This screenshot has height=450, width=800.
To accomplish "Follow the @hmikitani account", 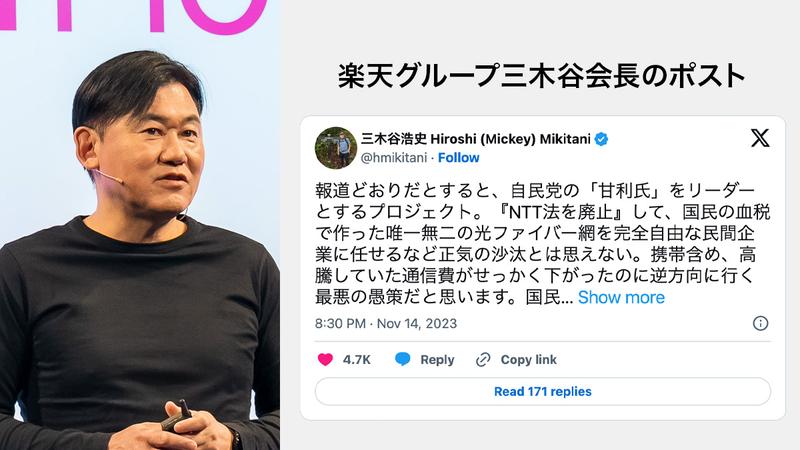I will (458, 158).
